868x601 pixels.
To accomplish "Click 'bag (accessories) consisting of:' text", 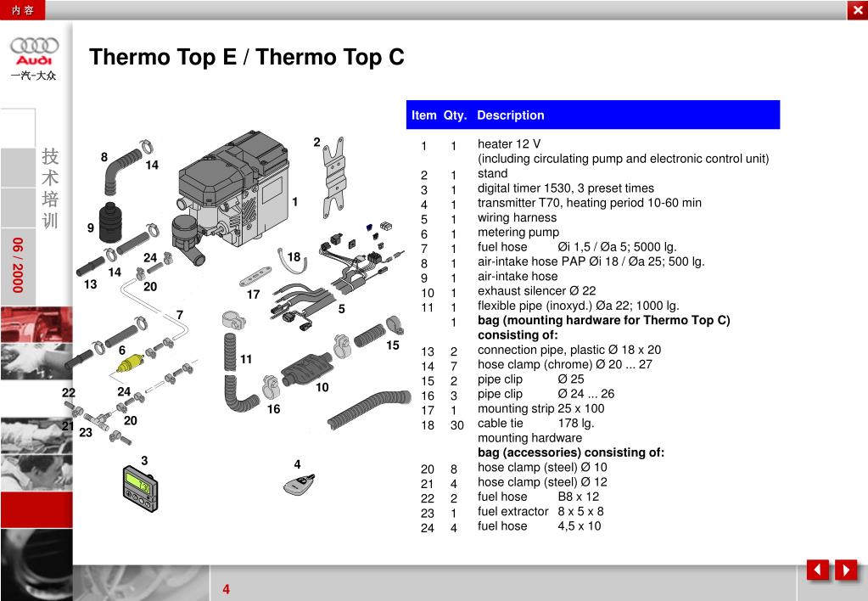I will tap(571, 452).
